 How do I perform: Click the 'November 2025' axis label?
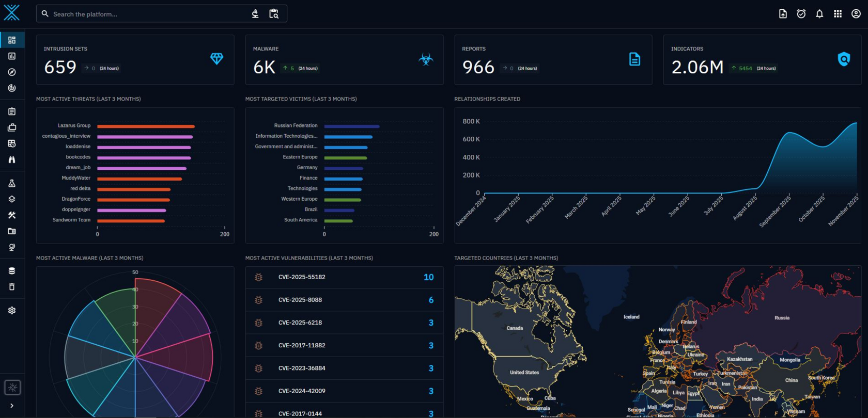coord(844,211)
